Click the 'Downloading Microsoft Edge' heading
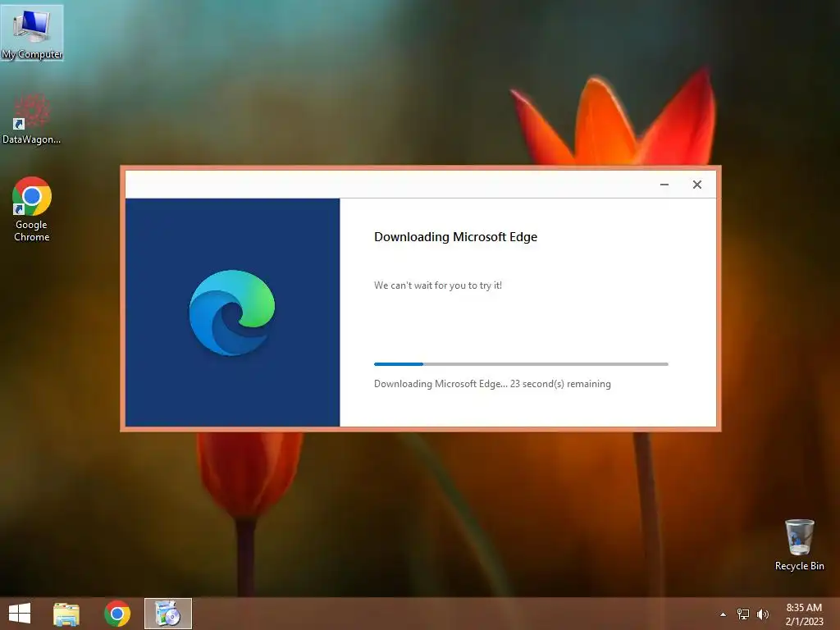 pos(455,237)
